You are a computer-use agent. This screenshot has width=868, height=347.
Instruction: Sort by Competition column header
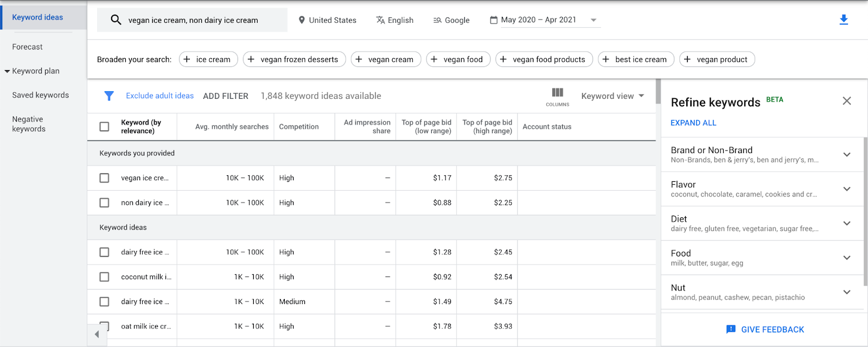coord(299,127)
